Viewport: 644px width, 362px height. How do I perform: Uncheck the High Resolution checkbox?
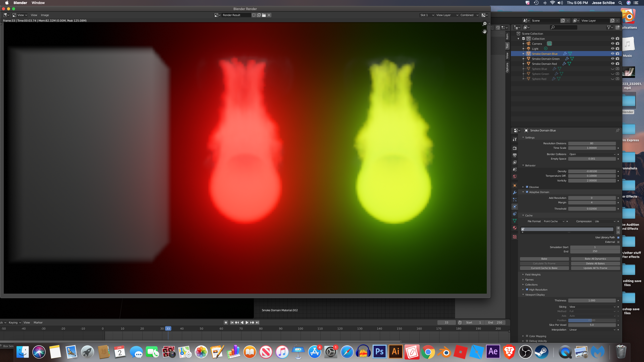click(x=527, y=289)
